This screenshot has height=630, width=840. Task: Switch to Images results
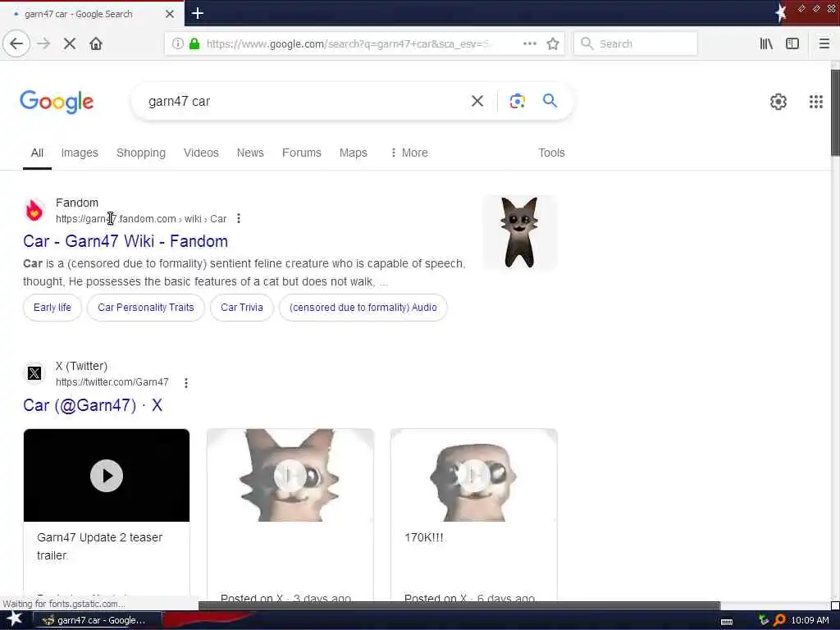pos(80,153)
